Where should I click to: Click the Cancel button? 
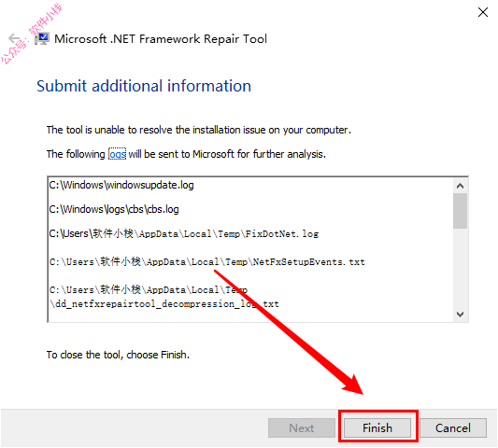(453, 428)
